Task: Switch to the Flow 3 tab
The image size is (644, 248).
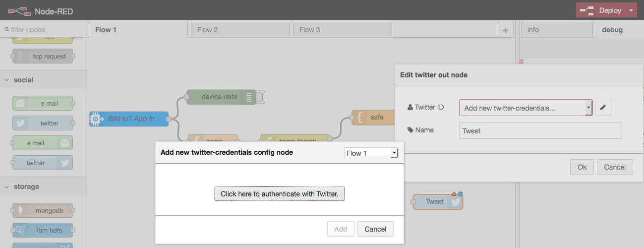Action: [342, 30]
